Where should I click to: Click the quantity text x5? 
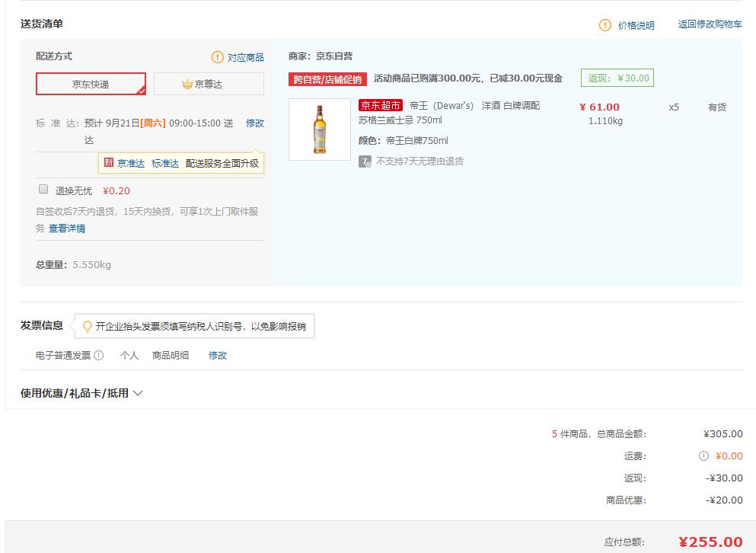pos(674,107)
